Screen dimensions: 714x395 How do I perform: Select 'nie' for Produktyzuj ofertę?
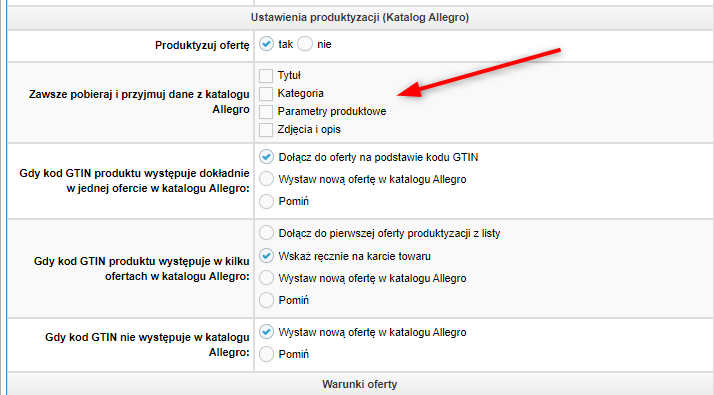pos(305,44)
